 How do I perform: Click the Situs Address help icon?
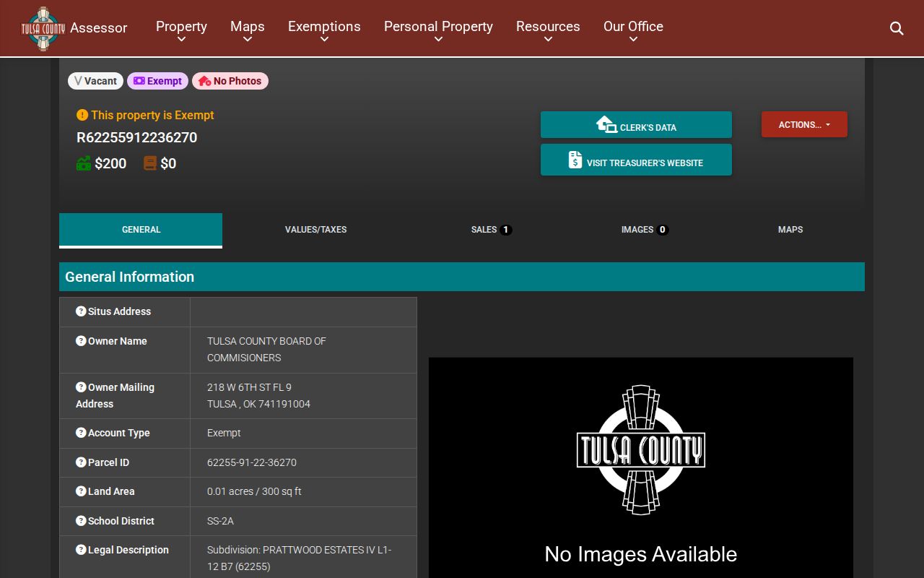[x=81, y=311]
